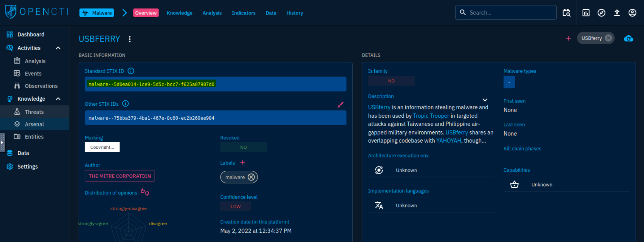Click the Malware breadcrumb chip
Screen dimensions: 644x242
point(97,13)
